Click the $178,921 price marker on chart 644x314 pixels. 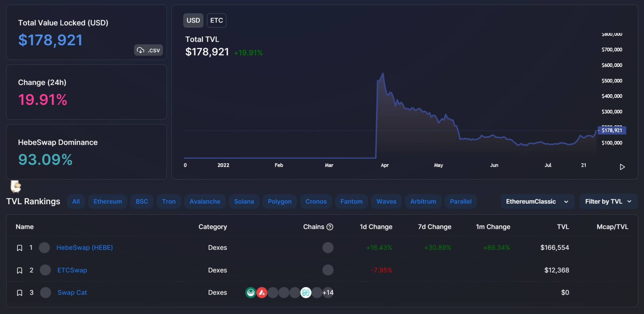611,130
